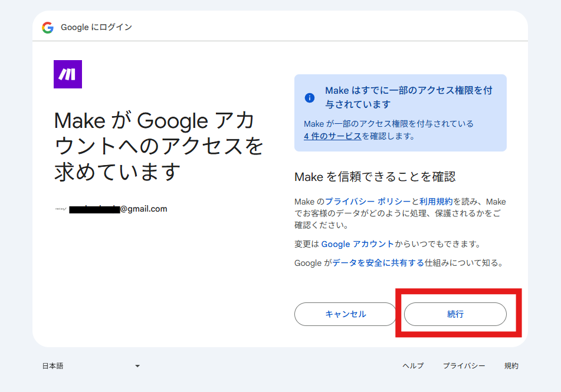Open the プライバシー ポリシー link

(x=368, y=202)
